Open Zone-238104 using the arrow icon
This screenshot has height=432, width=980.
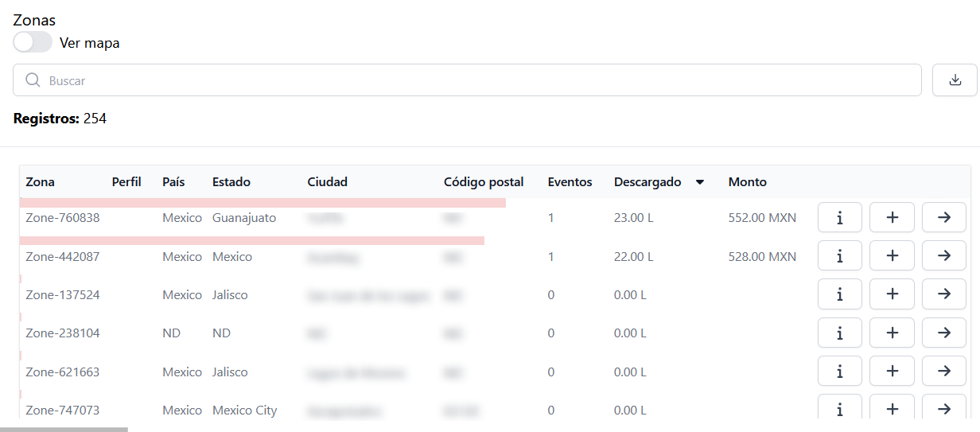[943, 333]
